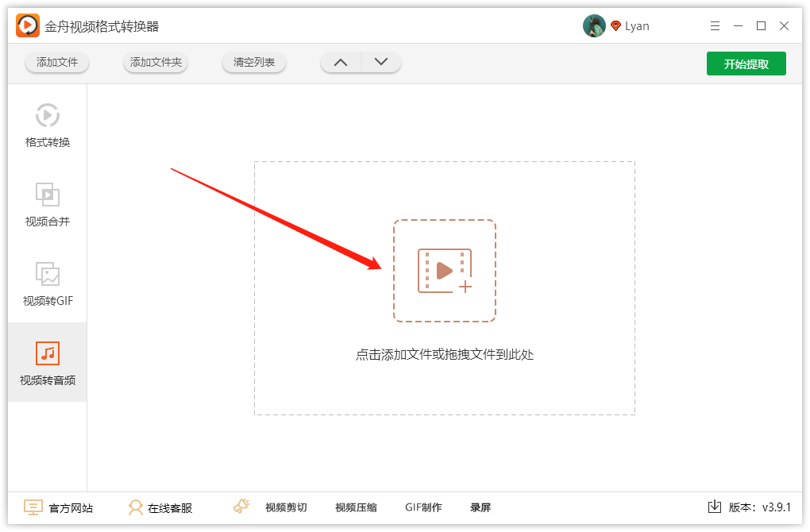Click the app logo in title bar
Viewport: 810px width, 532px height.
coord(27,25)
